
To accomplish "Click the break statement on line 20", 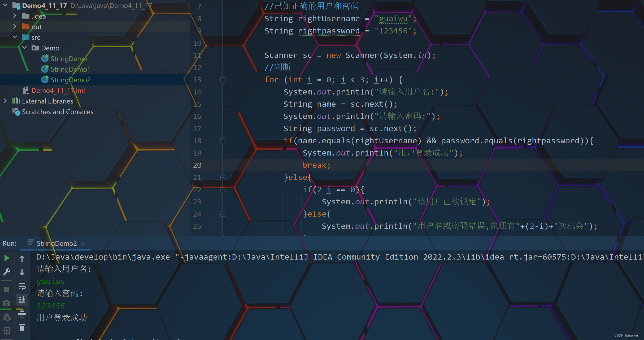I will point(316,165).
